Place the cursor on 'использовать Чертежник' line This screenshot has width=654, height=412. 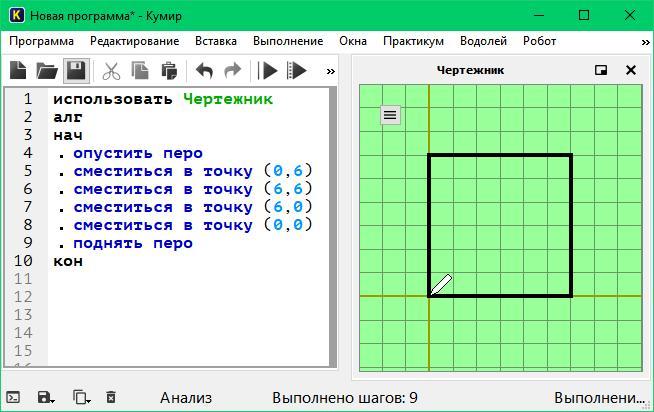(163, 99)
